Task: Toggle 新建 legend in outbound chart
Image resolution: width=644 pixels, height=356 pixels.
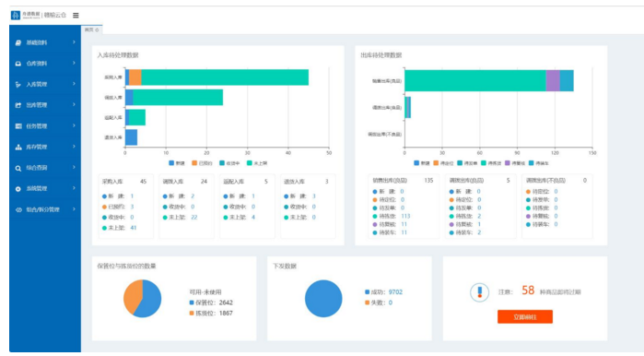Action: (422, 163)
